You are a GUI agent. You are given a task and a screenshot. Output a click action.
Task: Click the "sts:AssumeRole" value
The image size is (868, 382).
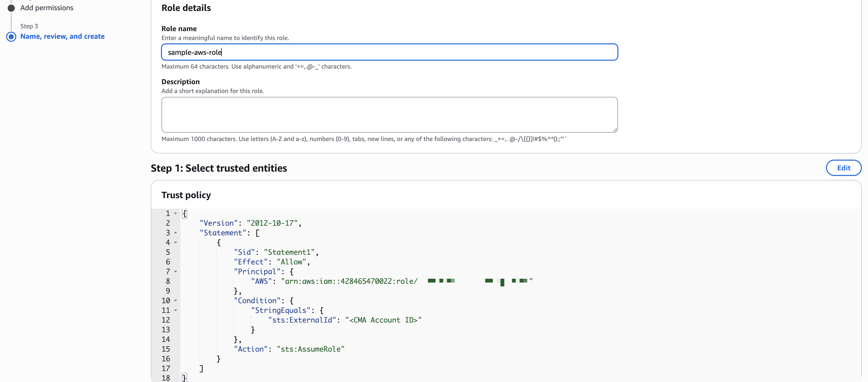[x=311, y=349]
